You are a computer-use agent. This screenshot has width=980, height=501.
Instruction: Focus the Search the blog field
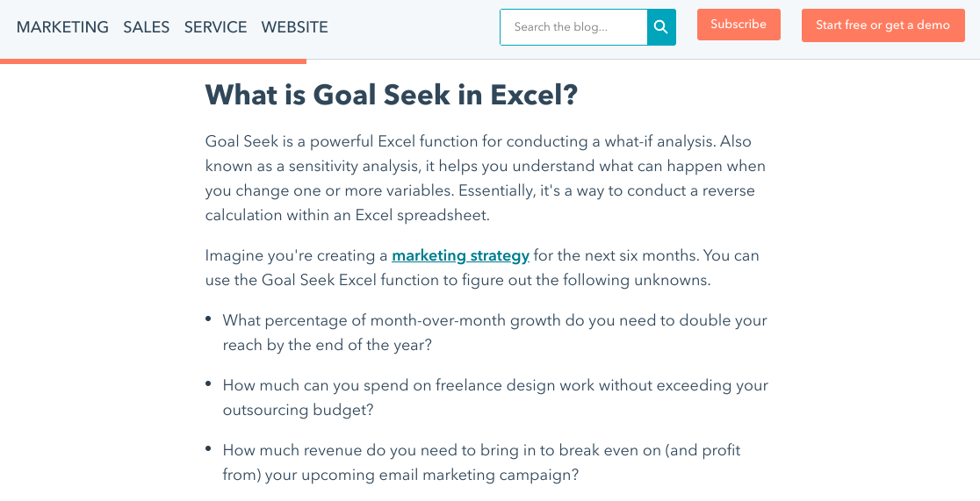[573, 27]
